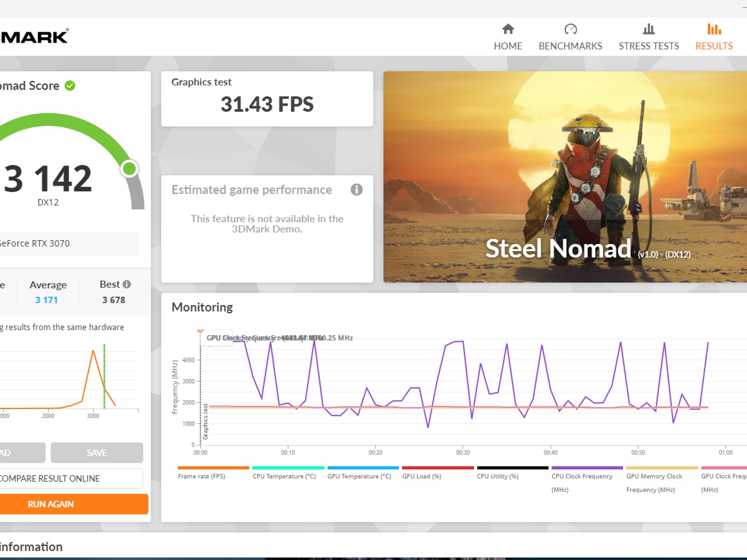This screenshot has width=747, height=560.
Task: Toggle the GPU Memory Clock Frequency series
Action: coord(662,479)
